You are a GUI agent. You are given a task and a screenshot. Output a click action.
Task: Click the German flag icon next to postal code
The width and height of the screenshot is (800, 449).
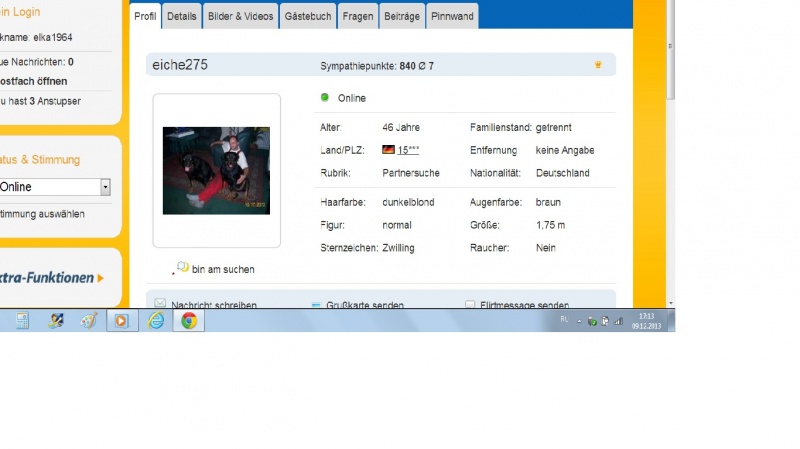coord(389,150)
